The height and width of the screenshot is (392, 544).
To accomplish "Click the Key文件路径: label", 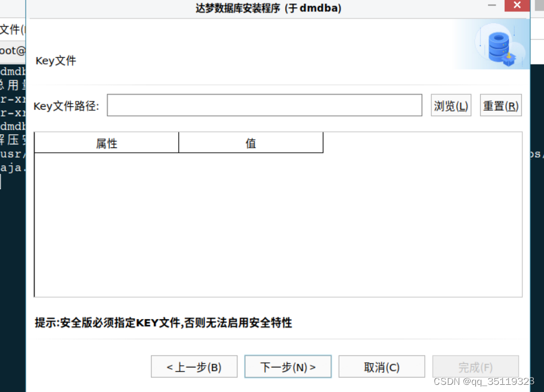I will click(66, 106).
